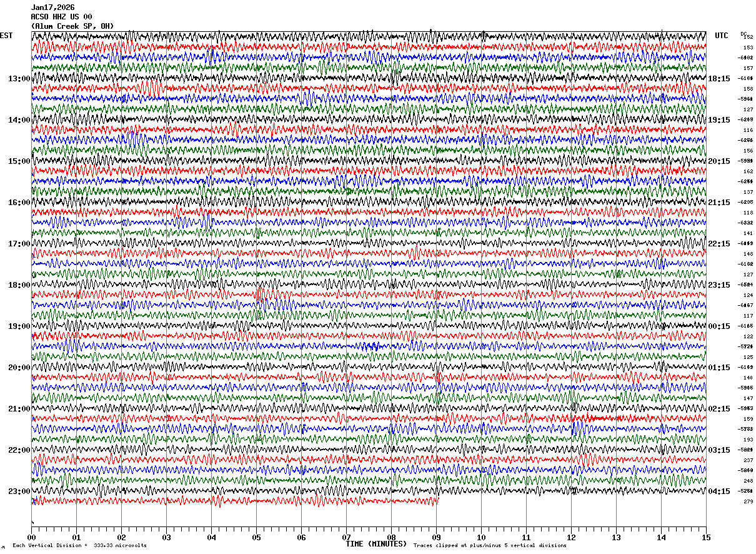The height and width of the screenshot is (554, 756).
Task: Select the 14:00 EST time label
Action: [19, 120]
